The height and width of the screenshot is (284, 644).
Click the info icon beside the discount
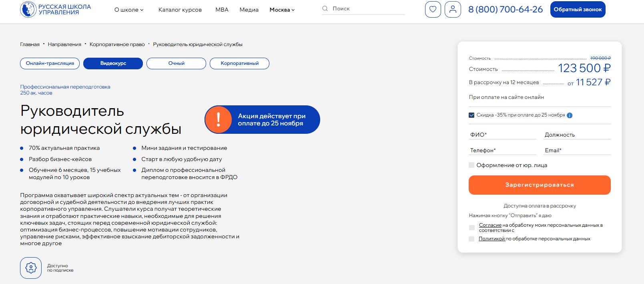coord(570,115)
